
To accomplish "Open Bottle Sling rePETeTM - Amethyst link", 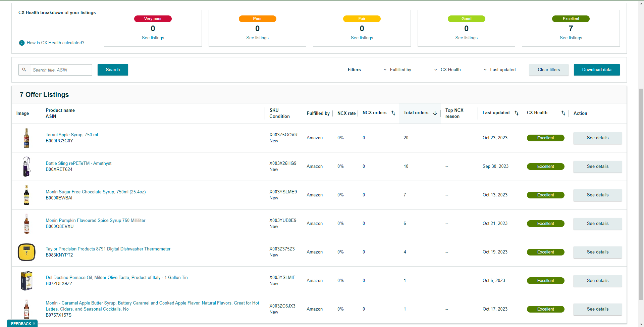I will [x=78, y=163].
